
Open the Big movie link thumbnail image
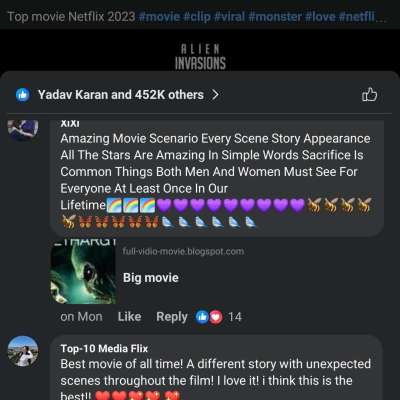[x=83, y=272]
